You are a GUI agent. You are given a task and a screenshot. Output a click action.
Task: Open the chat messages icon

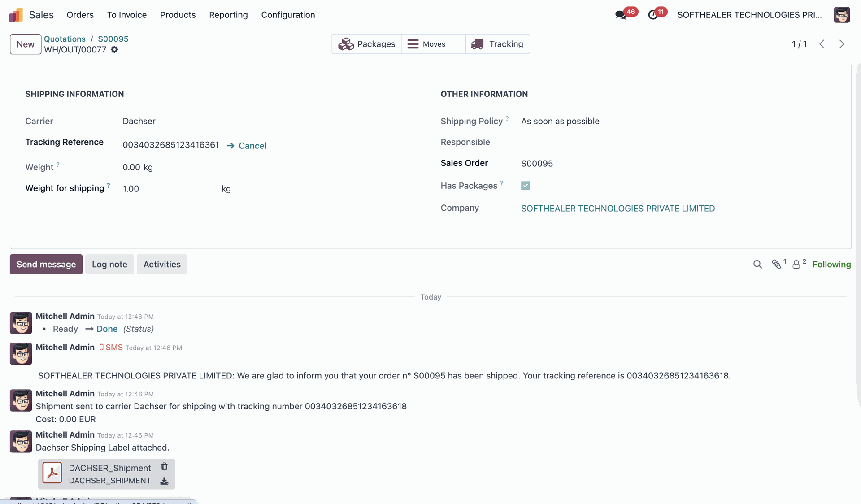pyautogui.click(x=621, y=15)
